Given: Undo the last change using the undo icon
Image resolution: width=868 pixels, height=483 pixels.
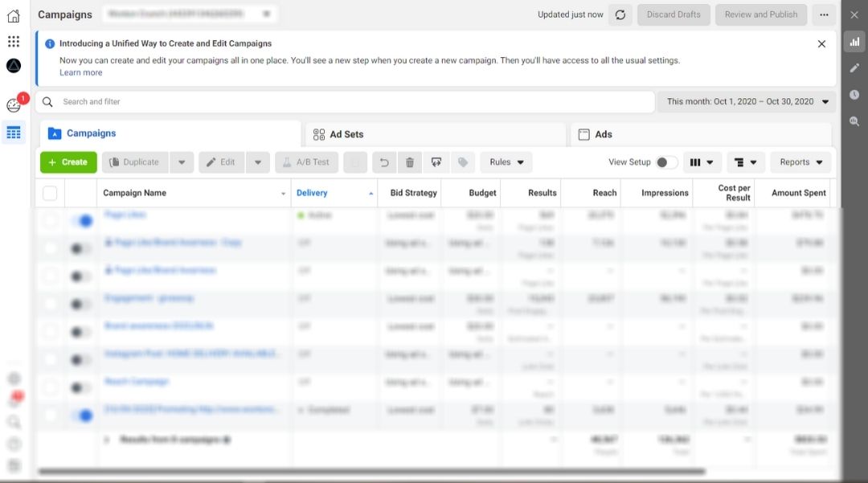Looking at the screenshot, I should 384,162.
